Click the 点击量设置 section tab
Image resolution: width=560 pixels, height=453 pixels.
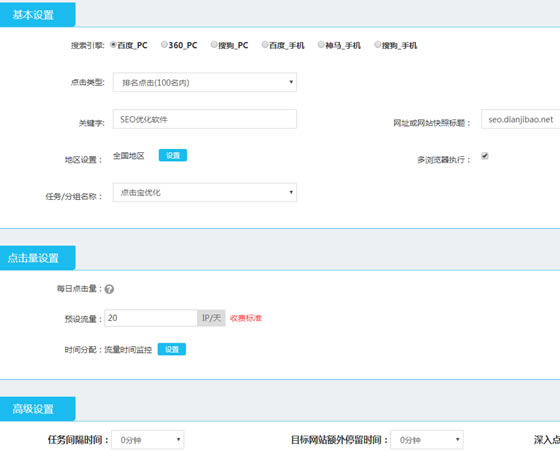pos(37,258)
